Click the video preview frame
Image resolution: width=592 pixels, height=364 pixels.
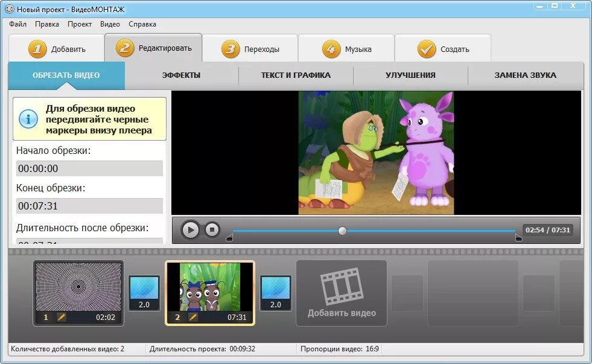[x=376, y=153]
